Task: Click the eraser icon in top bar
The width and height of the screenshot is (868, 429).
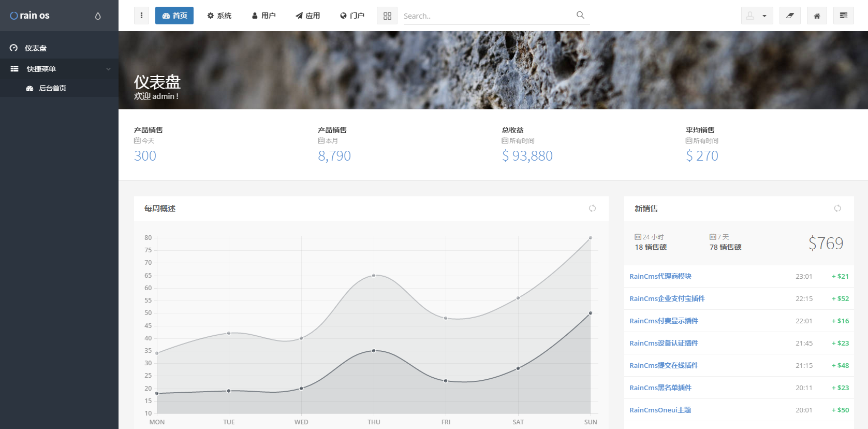Action: (x=790, y=16)
